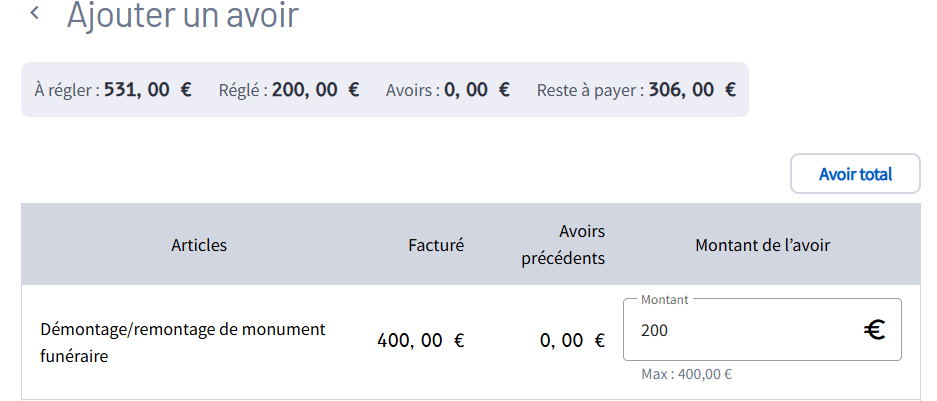Click the 'Reste à payer' label text

point(589,90)
